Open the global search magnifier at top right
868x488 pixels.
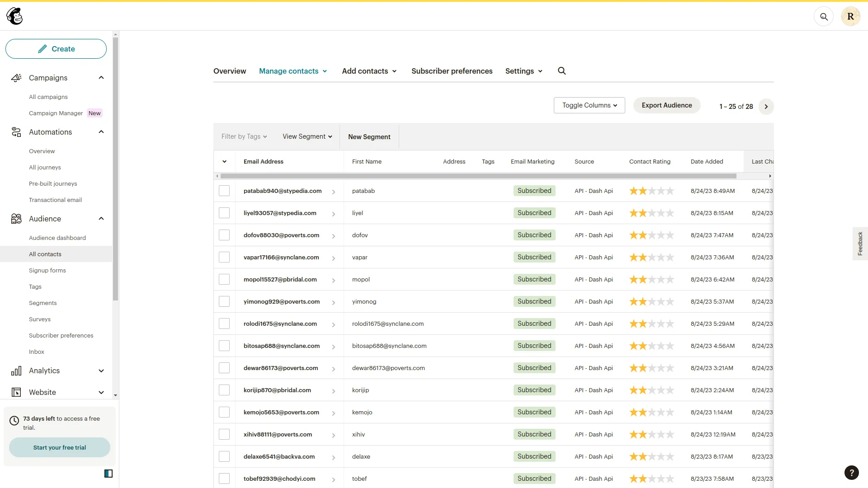[824, 16]
